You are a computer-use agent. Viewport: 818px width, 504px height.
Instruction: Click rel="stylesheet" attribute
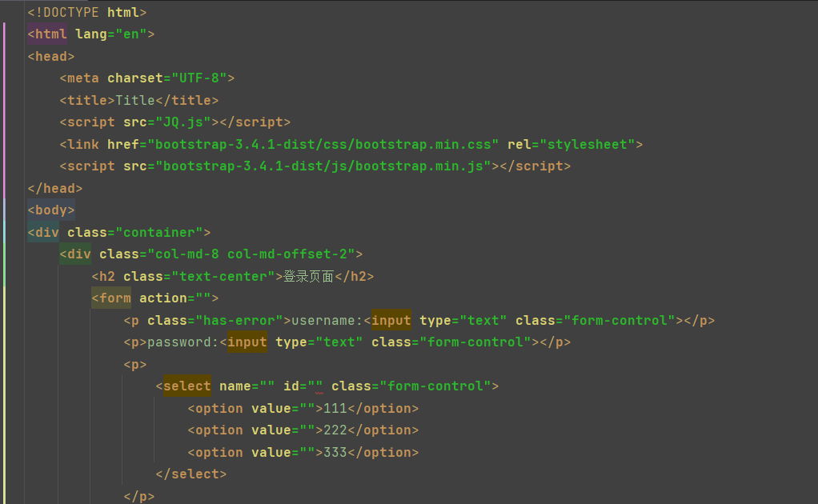point(571,144)
